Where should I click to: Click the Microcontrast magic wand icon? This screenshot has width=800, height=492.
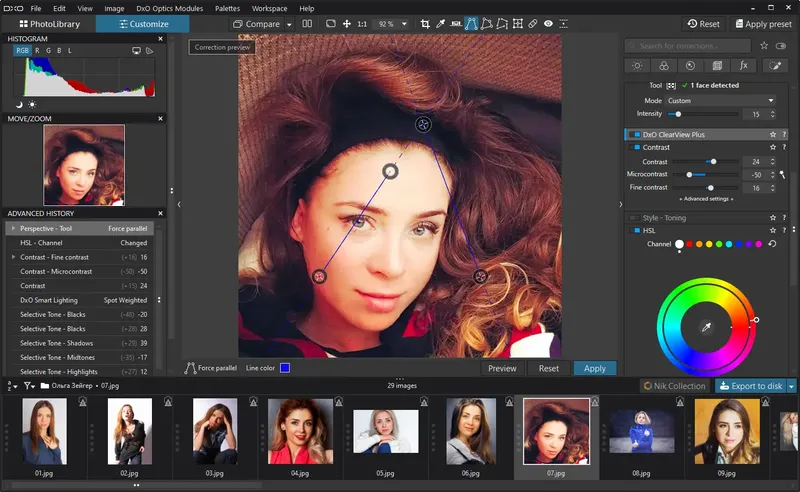coord(783,175)
